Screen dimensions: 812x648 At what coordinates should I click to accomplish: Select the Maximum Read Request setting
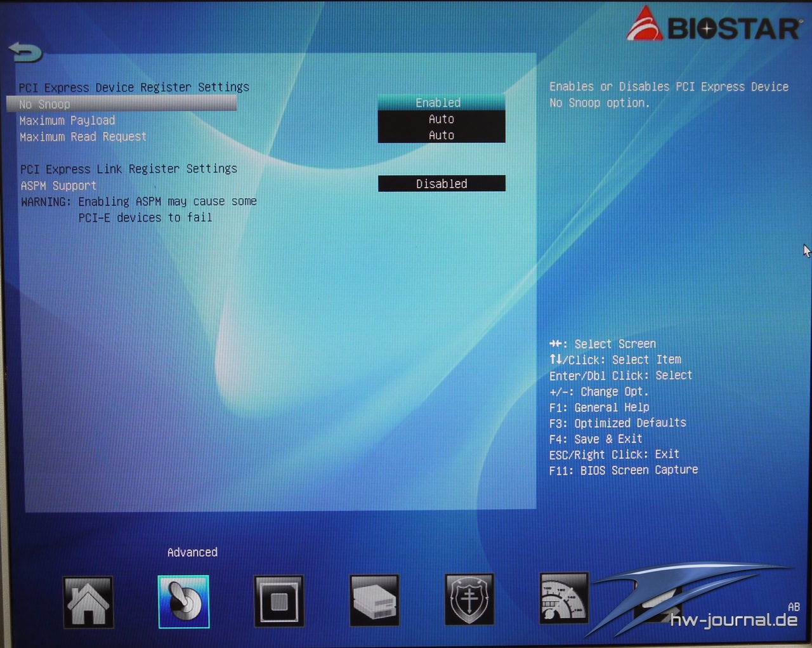click(83, 136)
